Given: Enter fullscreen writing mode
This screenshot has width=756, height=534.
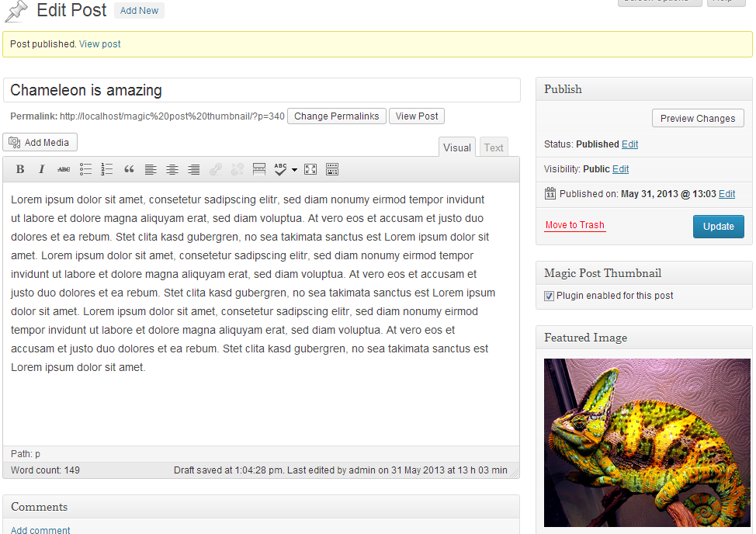Looking at the screenshot, I should click(310, 169).
